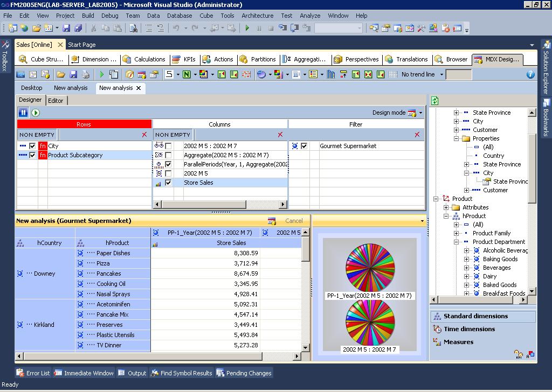Open the Pending Changes panel
This screenshot has height=392, width=552.
tap(244, 373)
